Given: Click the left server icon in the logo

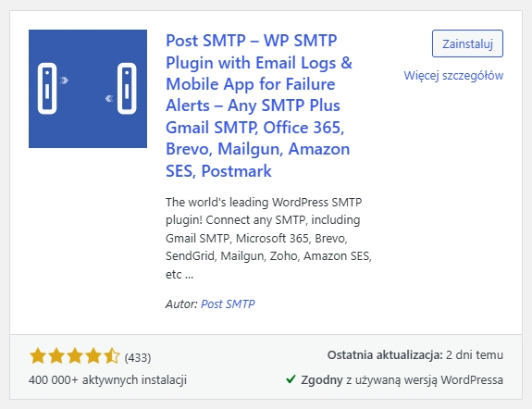Looking at the screenshot, I should 47,88.
